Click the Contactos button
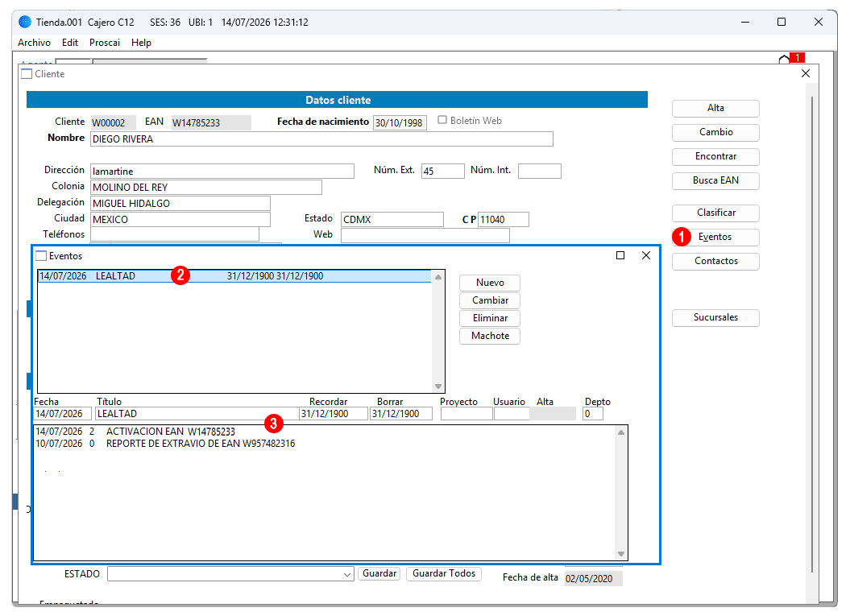850x616 pixels. 715,261
